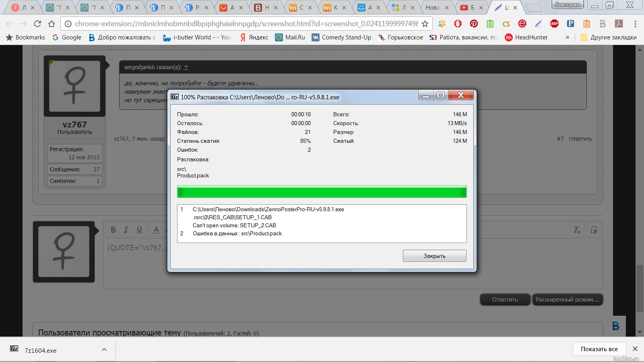Click the page vertical scrollbar
Viewport: 644px width, 362px height.
coord(640,288)
